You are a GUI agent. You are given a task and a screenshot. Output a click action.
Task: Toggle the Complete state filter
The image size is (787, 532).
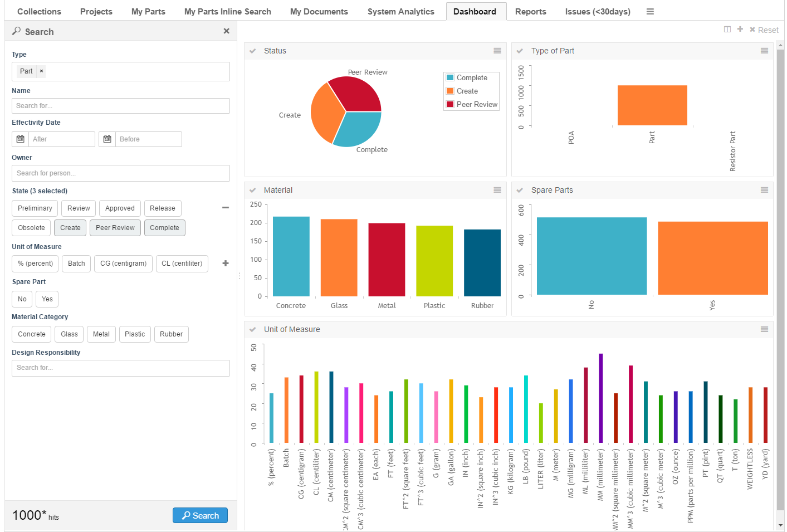(x=164, y=228)
